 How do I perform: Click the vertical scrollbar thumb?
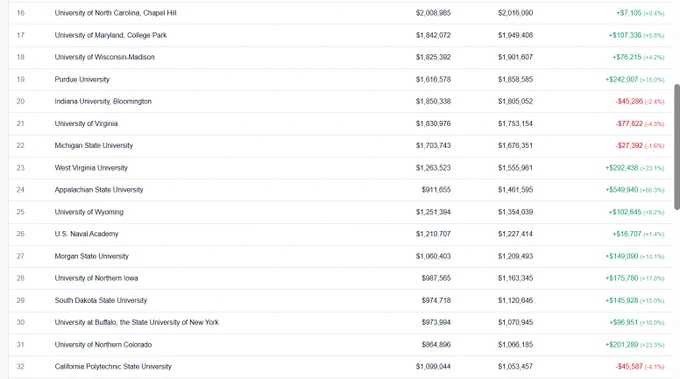(x=677, y=147)
